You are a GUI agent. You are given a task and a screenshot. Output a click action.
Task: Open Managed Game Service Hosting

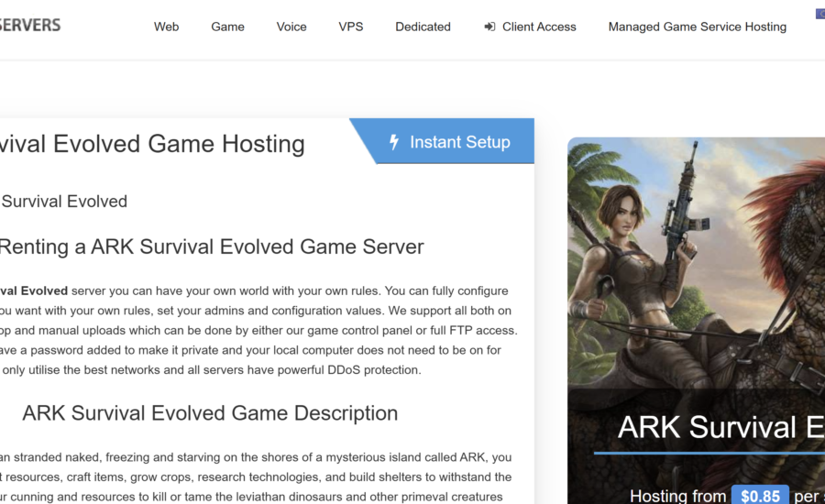point(698,27)
